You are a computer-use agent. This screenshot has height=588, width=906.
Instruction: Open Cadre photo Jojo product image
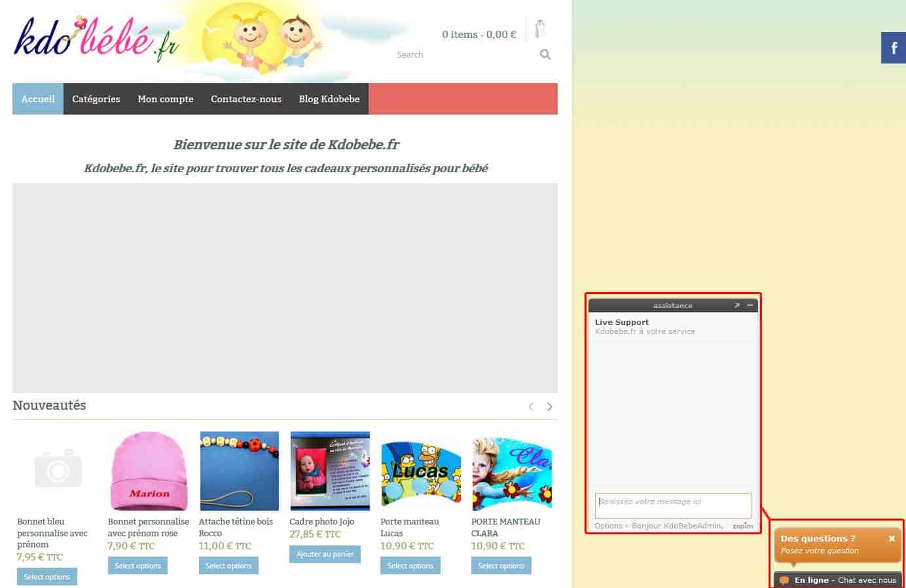[330, 471]
